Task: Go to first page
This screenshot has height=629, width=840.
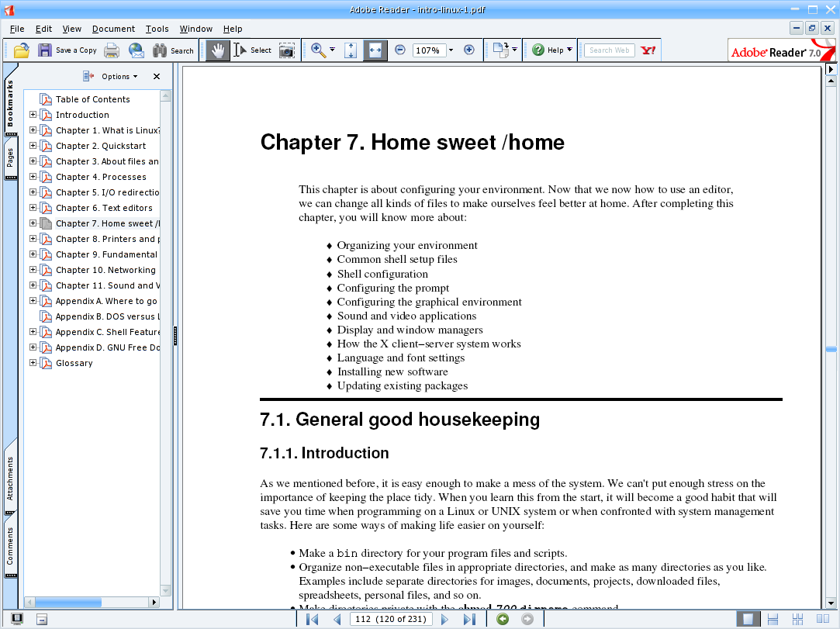Action: [x=313, y=620]
